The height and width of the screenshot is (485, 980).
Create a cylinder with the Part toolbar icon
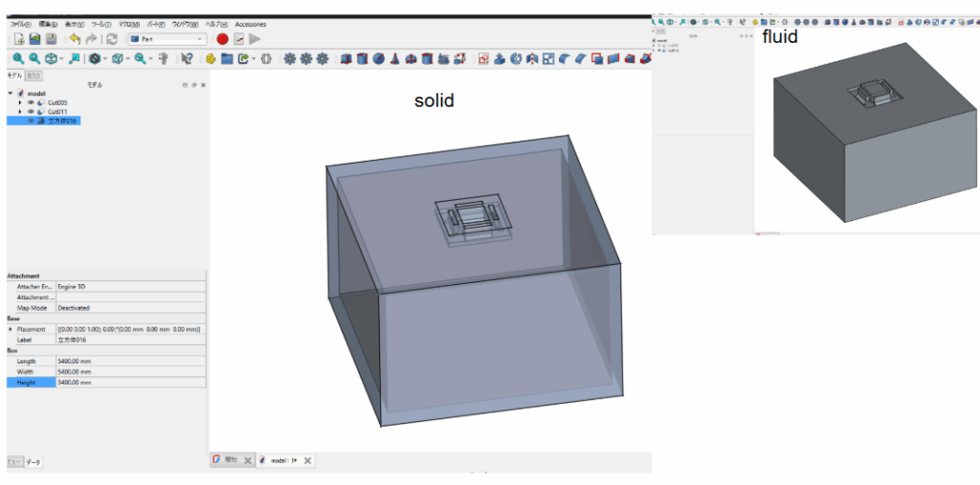point(363,59)
